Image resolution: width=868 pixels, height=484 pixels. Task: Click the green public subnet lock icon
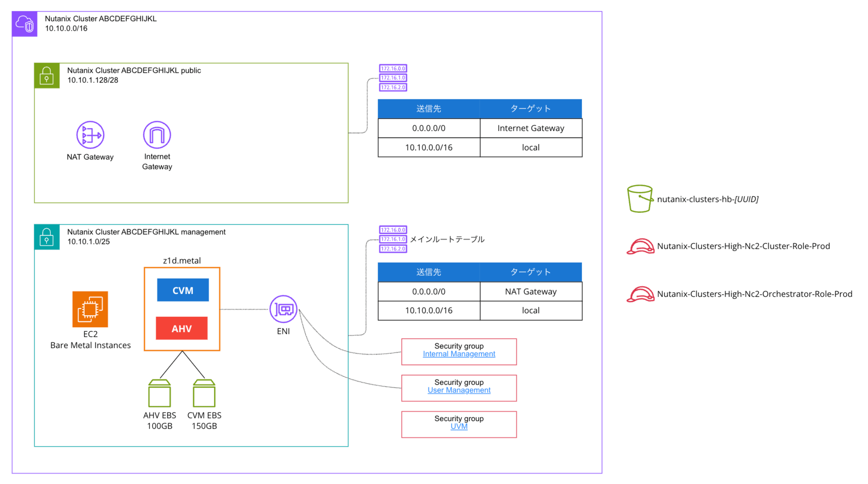click(47, 76)
